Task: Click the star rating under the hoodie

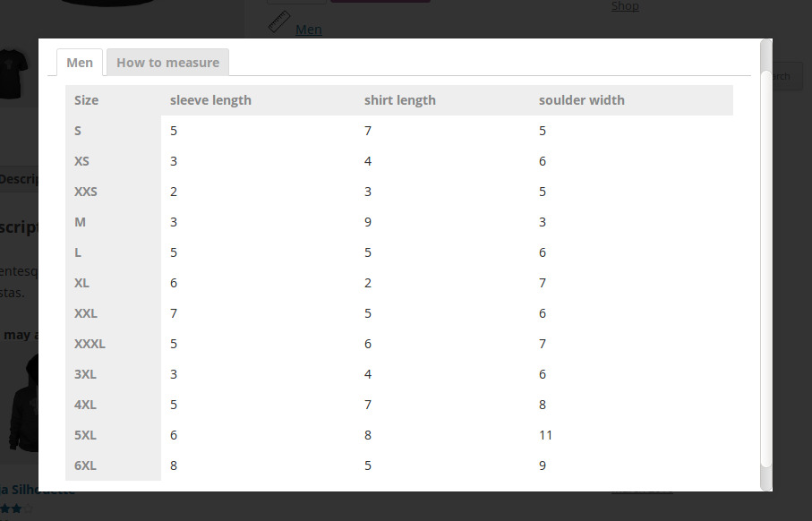Action: 16,509
